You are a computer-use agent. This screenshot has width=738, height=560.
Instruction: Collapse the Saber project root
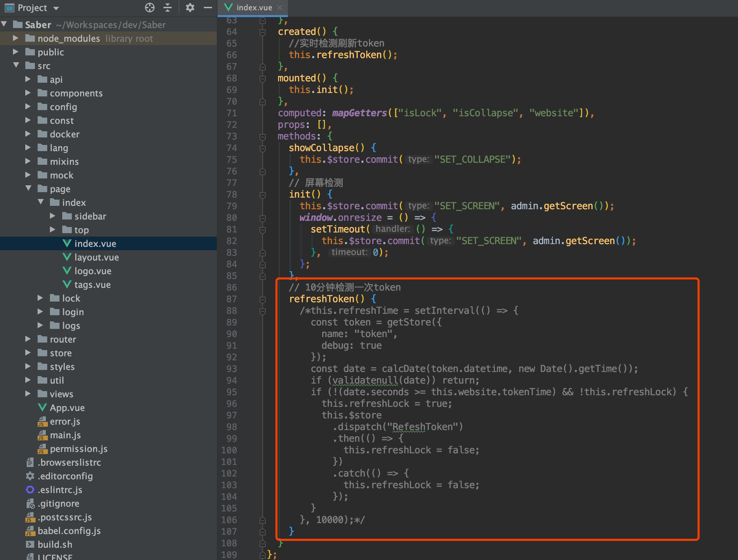coord(4,25)
